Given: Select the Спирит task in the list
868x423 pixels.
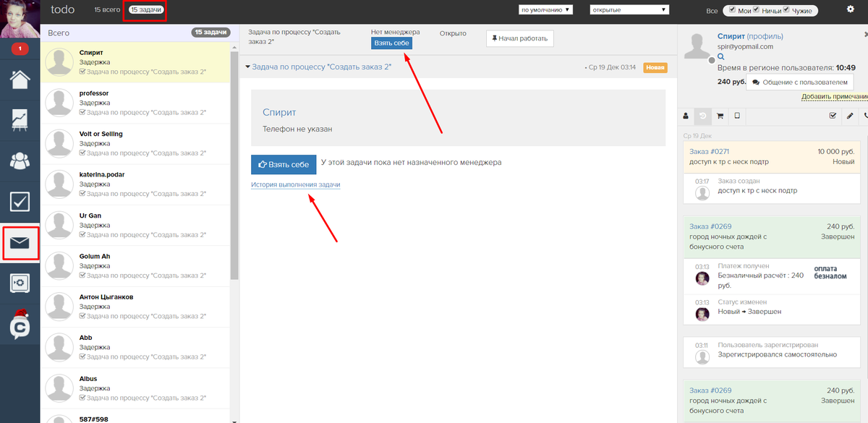Looking at the screenshot, I should point(136,62).
